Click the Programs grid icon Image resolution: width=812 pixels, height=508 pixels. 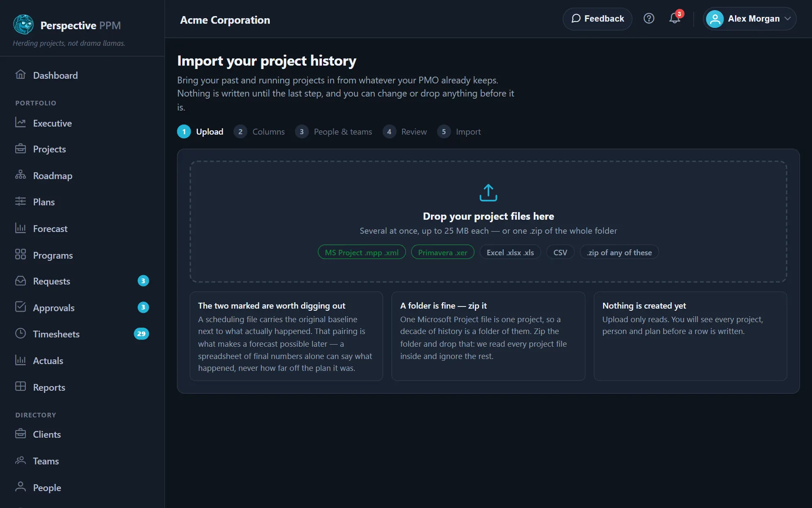point(20,254)
